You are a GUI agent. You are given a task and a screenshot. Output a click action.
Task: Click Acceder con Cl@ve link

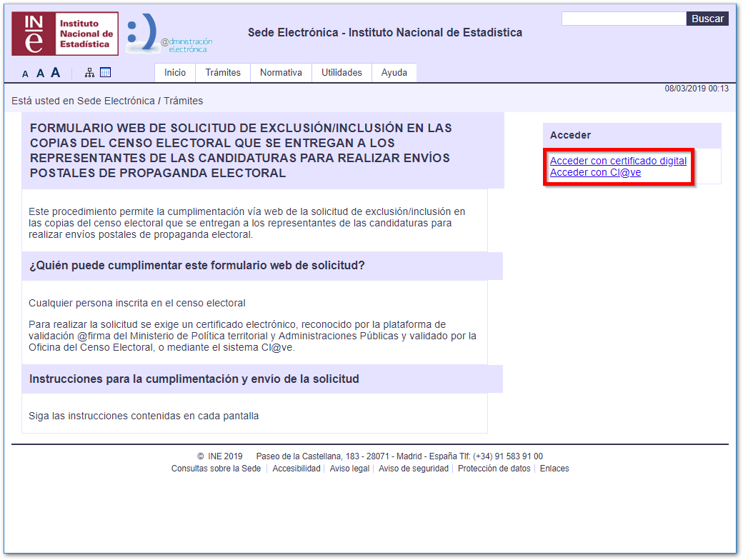pos(595,173)
